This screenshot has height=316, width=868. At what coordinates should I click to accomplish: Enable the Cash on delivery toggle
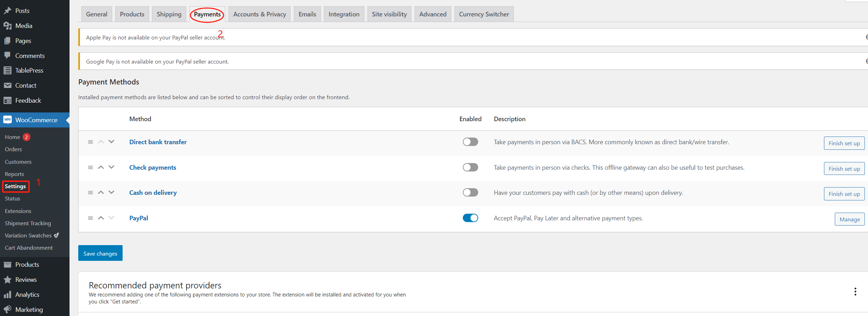[470, 192]
